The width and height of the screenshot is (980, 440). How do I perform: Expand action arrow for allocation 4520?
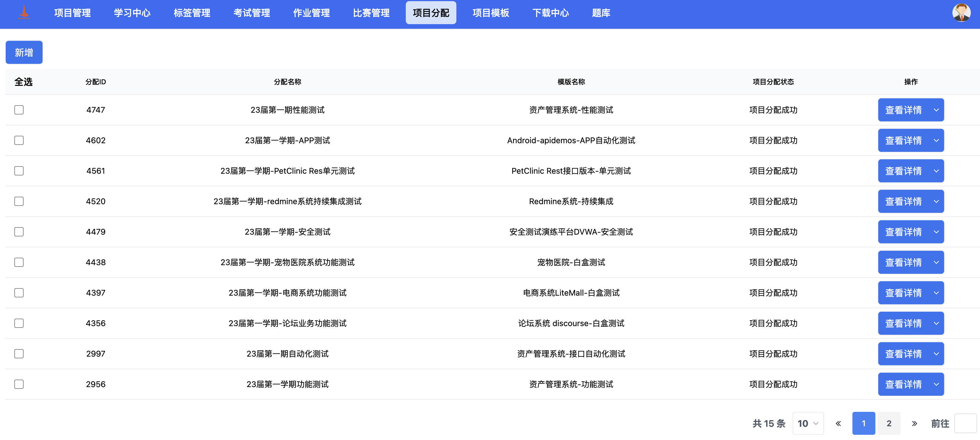click(936, 201)
